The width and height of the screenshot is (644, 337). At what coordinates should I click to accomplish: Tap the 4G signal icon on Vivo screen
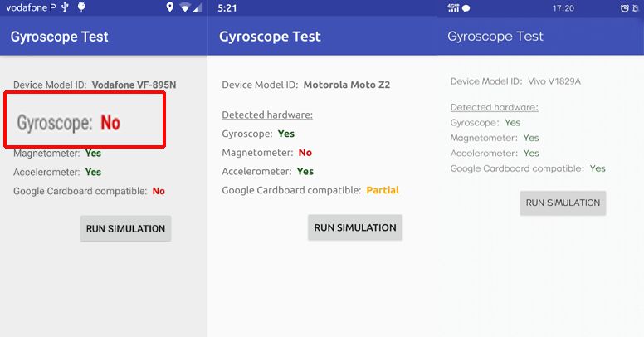(x=452, y=8)
